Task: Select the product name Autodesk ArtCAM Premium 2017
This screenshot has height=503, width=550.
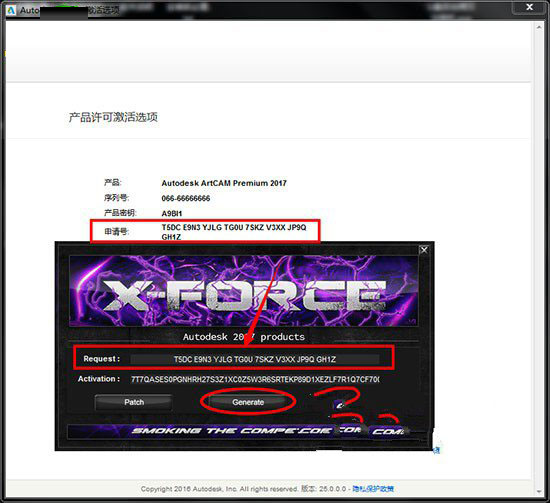Action: [224, 183]
